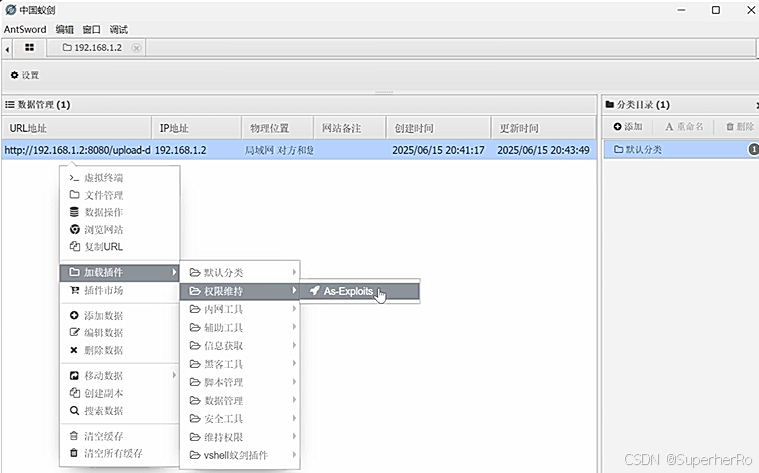Image resolution: width=759 pixels, height=473 pixels.
Task: Close the 192.168.1.2 tab
Action: coord(137,48)
